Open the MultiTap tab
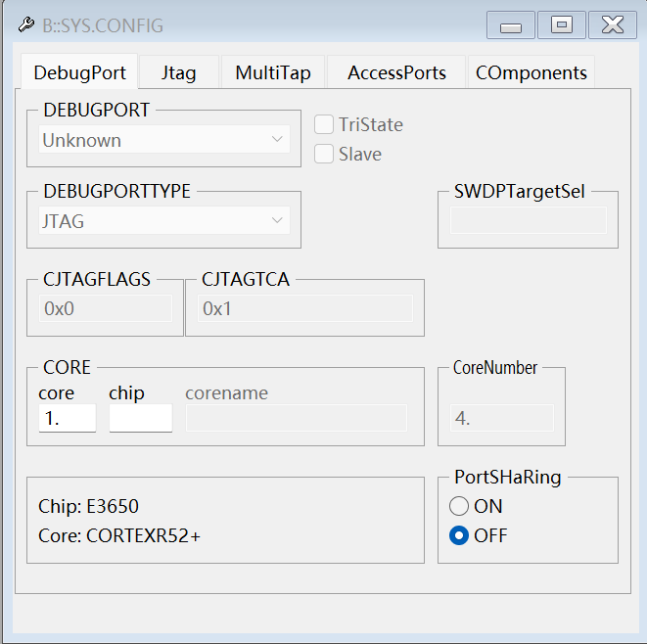The width and height of the screenshot is (647, 644). click(273, 72)
